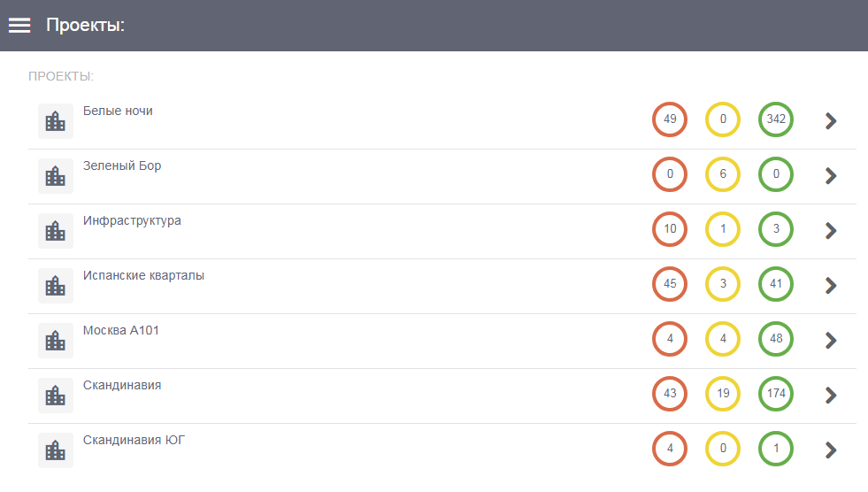Screen dimensions: 868x492
Task: Open the Москва А101 project link
Action: [x=121, y=330]
